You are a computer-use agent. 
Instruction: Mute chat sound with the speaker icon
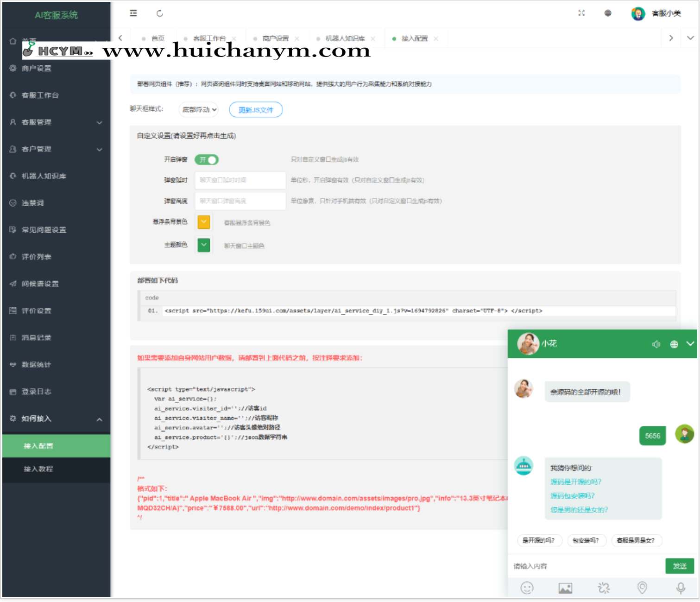[x=656, y=344]
